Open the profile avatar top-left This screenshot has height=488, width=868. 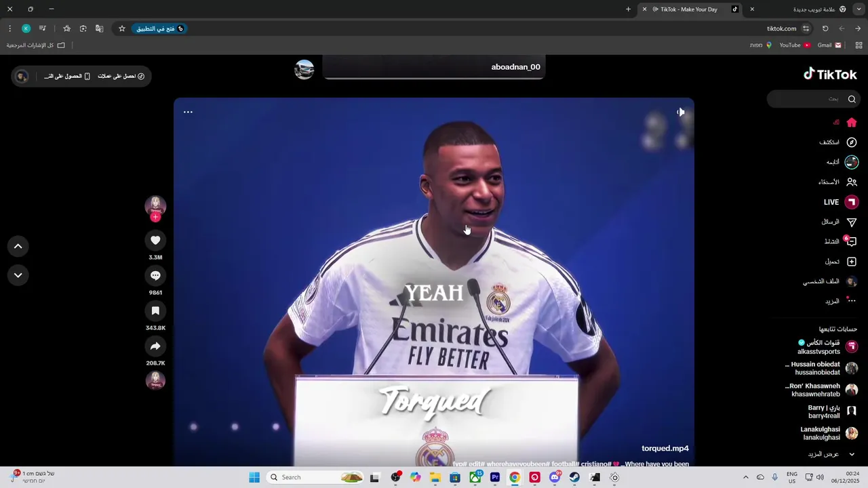tap(22, 76)
